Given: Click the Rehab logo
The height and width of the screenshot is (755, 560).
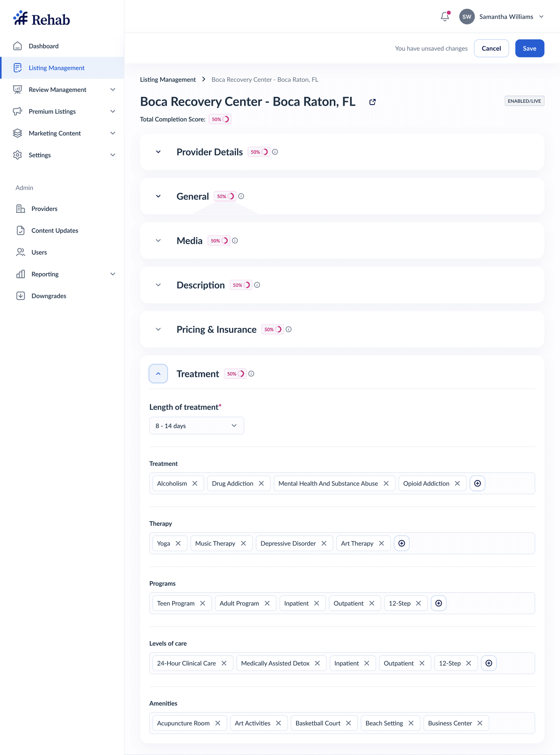Looking at the screenshot, I should (x=41, y=19).
